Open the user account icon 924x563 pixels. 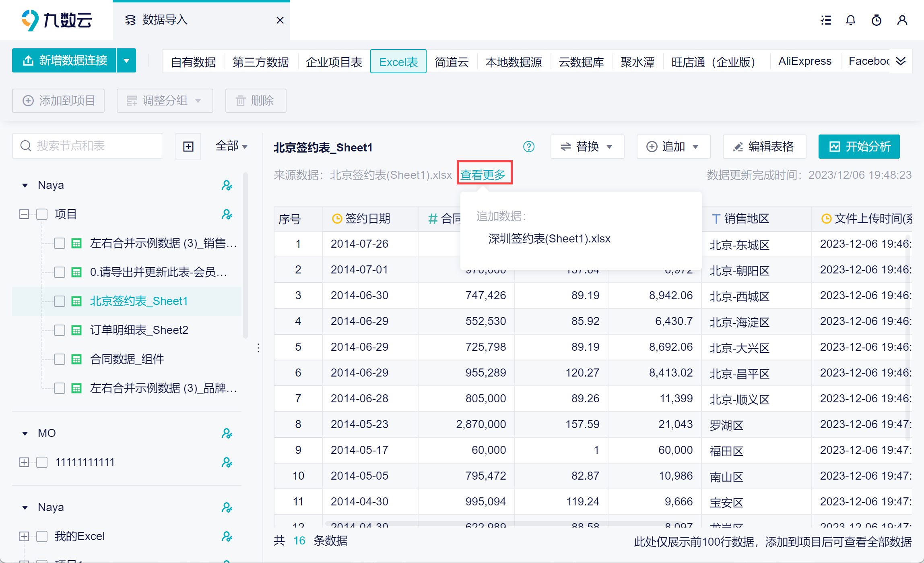[902, 20]
